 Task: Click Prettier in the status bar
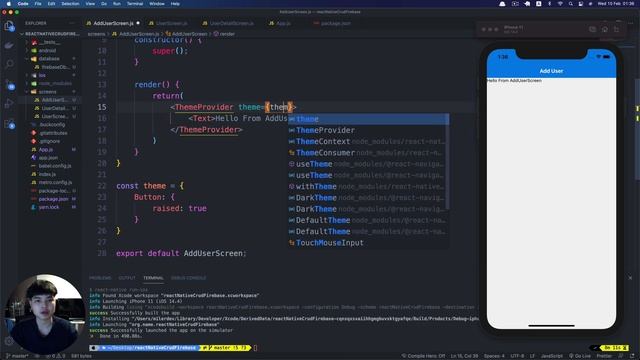coord(604,356)
